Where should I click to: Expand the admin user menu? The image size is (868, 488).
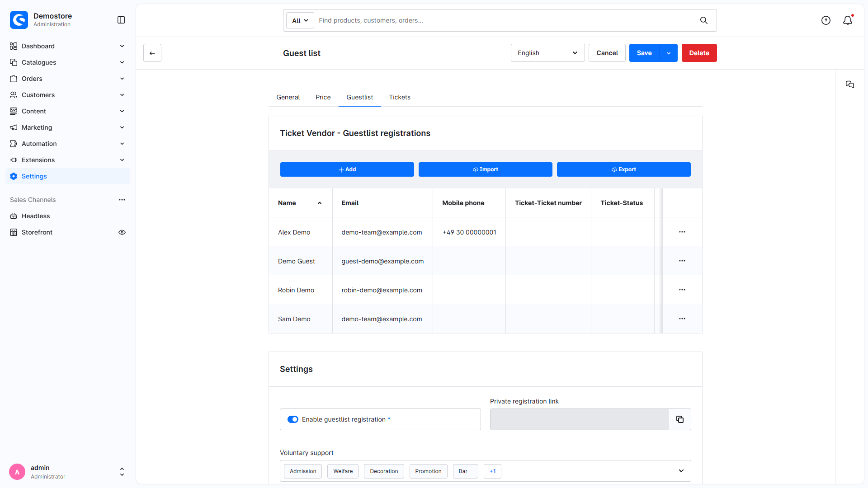coord(122,472)
